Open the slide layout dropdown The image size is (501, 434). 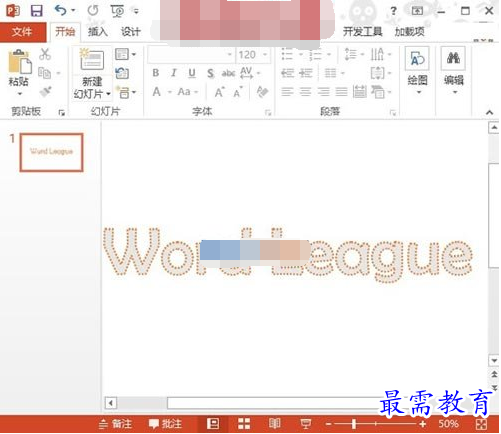(x=125, y=54)
